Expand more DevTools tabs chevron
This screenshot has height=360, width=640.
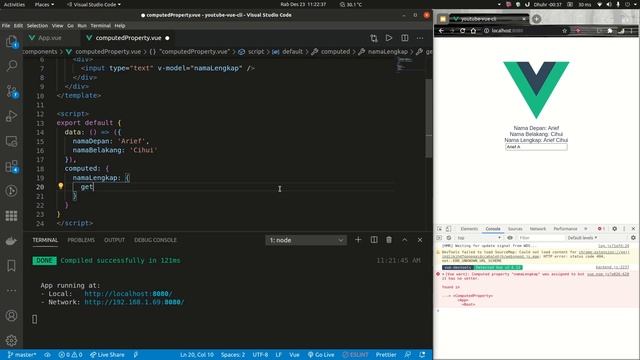[586, 229]
